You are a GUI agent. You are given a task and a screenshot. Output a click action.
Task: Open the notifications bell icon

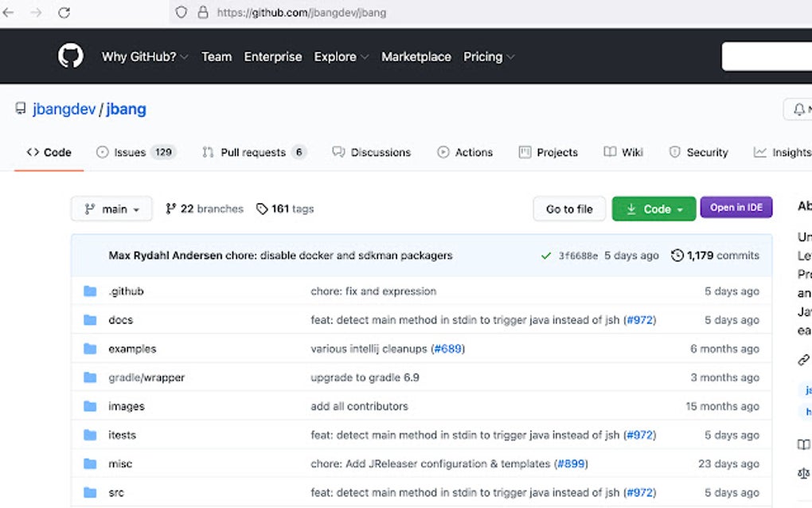point(801,108)
